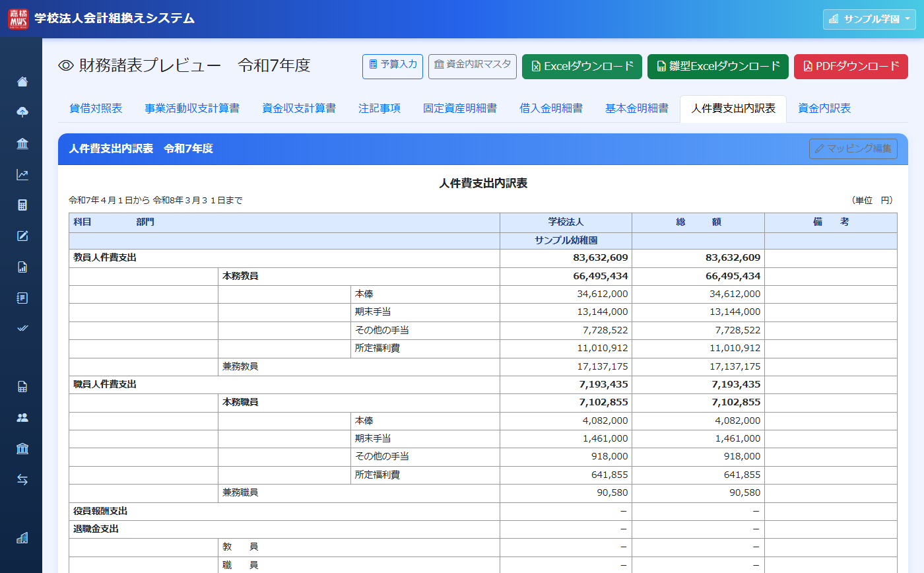The width and height of the screenshot is (924, 573).
Task: Click the 学校法人 column header
Action: 566,222
